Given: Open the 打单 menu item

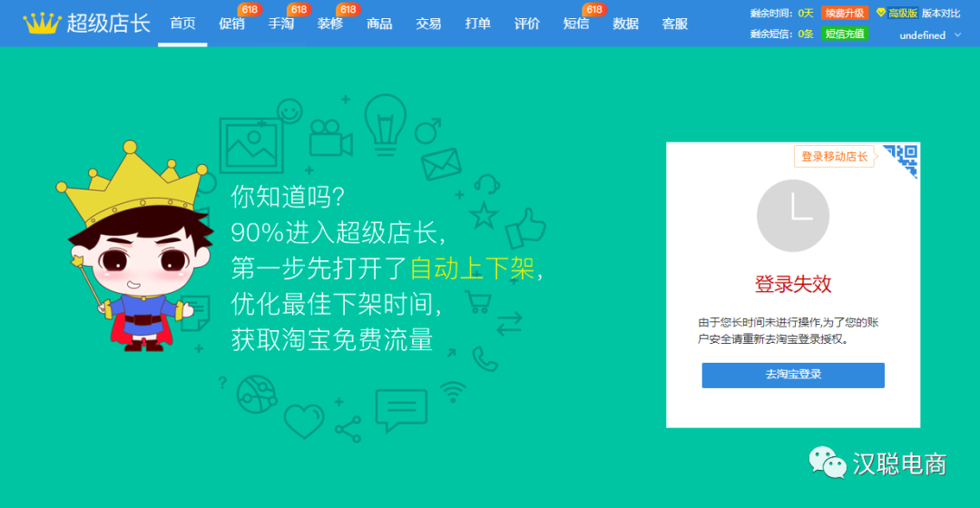Looking at the screenshot, I should click(478, 24).
